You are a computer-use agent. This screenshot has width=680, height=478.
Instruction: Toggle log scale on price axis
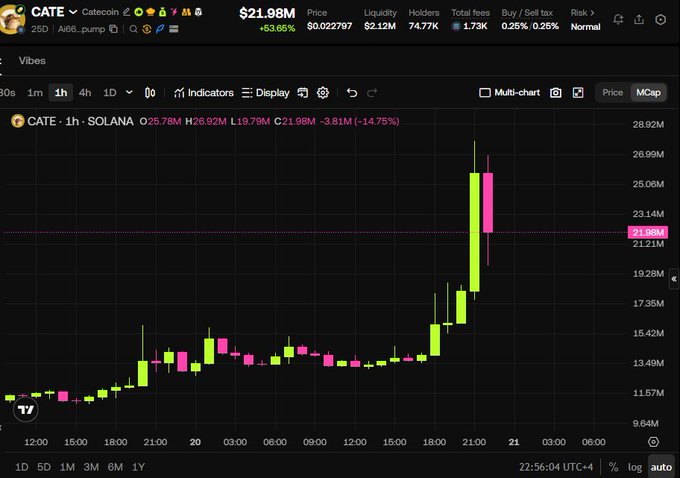tap(634, 467)
